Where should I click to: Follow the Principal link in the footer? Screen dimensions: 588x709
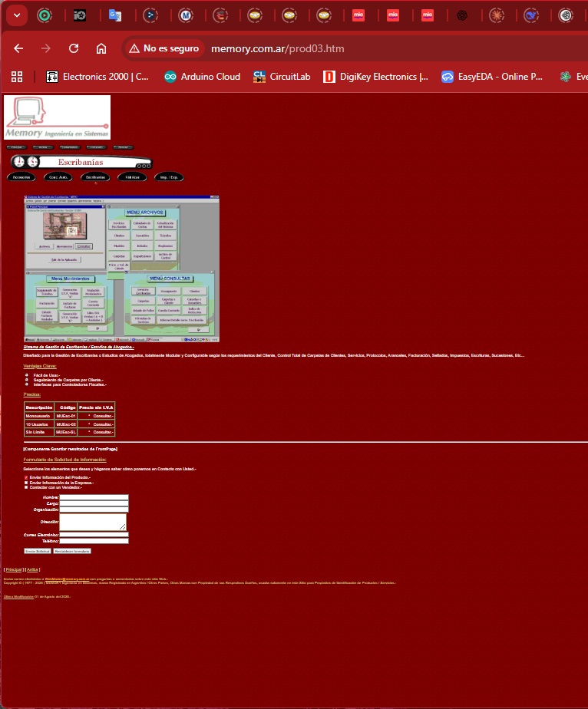click(14, 569)
